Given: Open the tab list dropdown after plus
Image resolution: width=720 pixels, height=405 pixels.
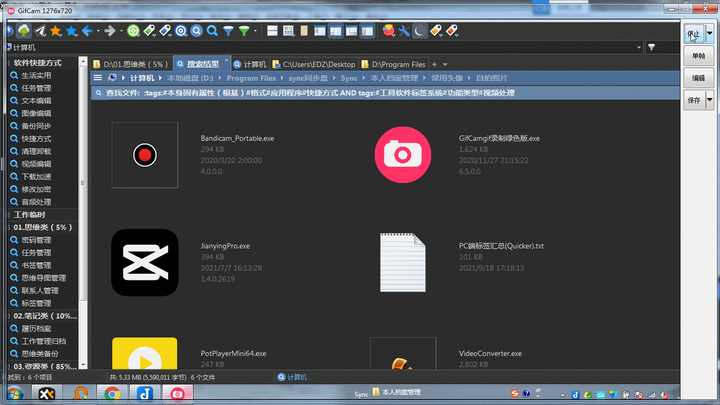Looking at the screenshot, I should 445,64.
